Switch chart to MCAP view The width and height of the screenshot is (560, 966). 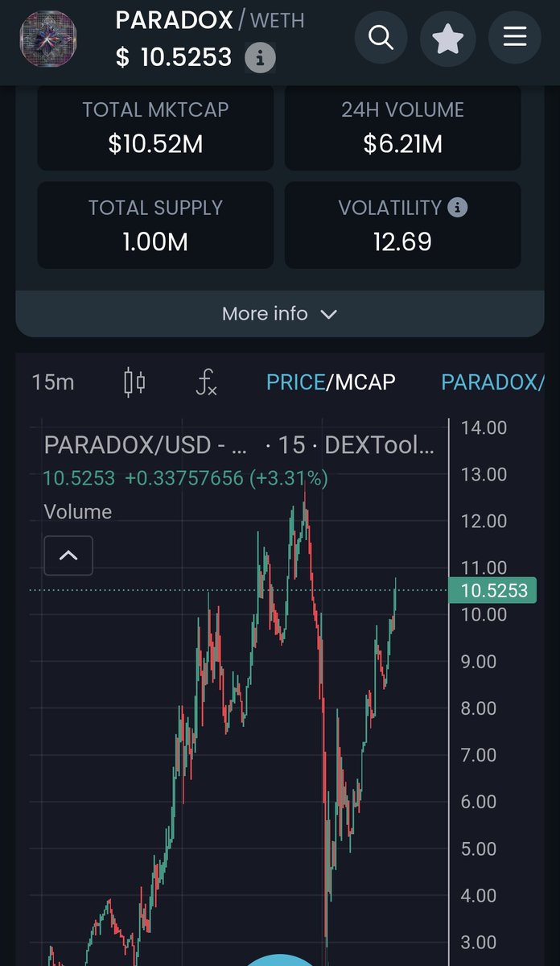[x=364, y=382]
